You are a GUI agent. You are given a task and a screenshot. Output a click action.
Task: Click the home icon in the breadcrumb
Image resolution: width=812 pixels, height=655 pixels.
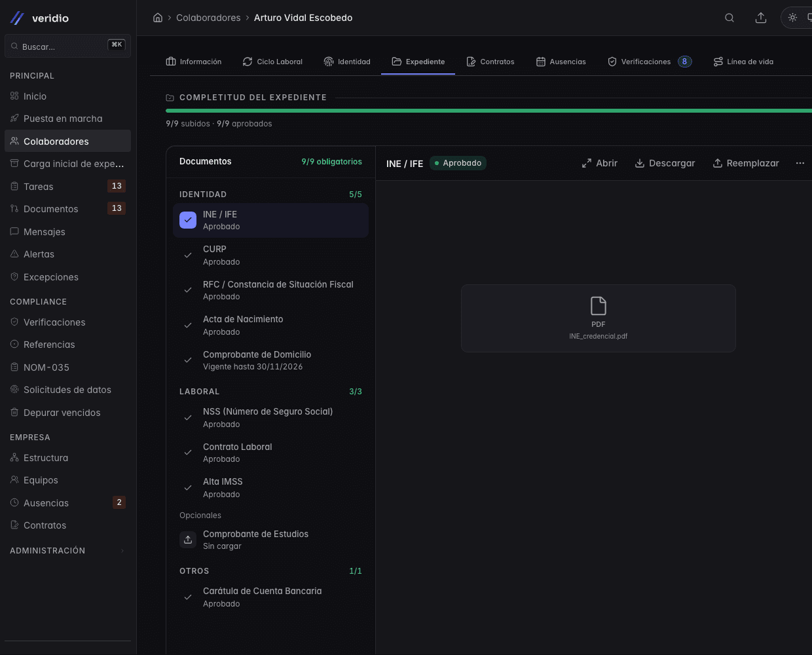[x=158, y=18]
